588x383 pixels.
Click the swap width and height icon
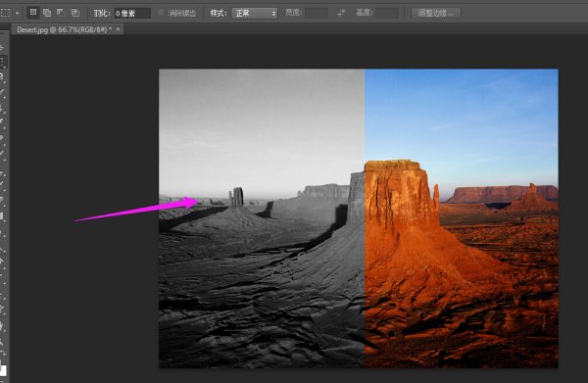[341, 13]
